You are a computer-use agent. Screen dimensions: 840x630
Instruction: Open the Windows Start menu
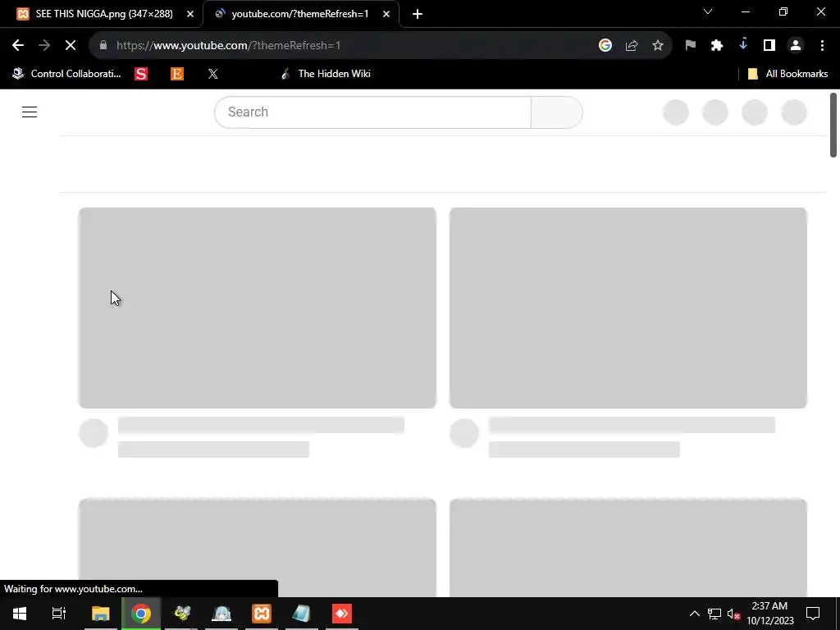click(20, 614)
